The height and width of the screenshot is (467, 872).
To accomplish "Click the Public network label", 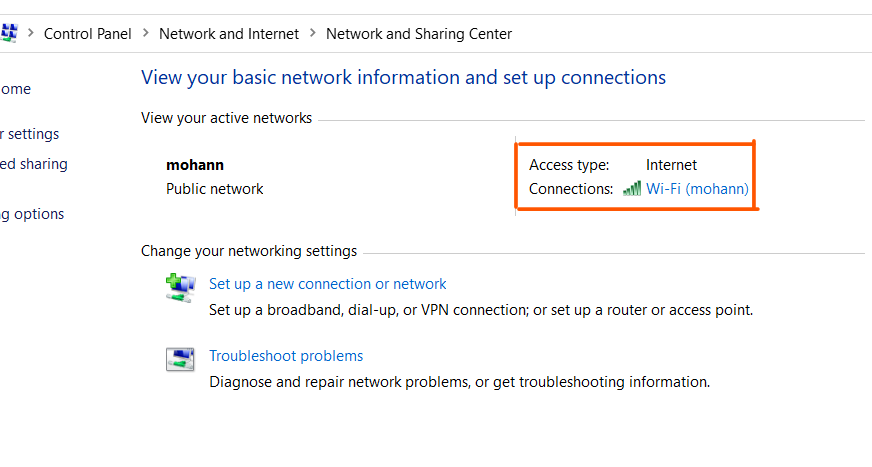I will [x=214, y=188].
